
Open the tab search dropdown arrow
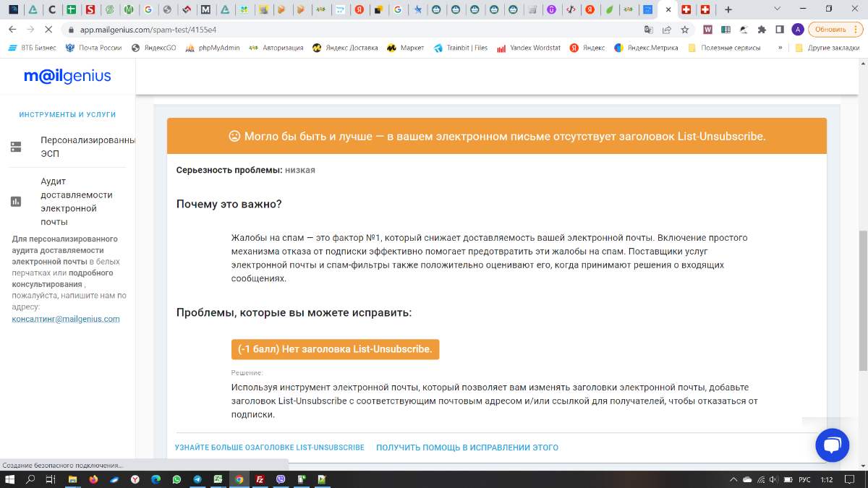[x=777, y=9]
